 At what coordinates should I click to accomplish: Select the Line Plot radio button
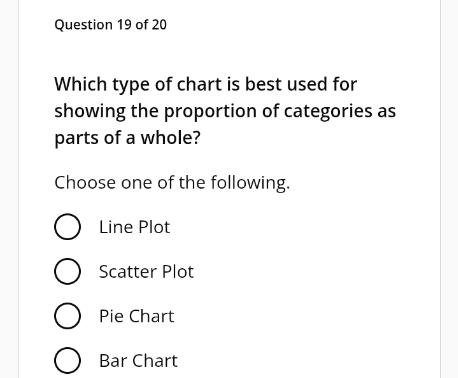point(67,227)
